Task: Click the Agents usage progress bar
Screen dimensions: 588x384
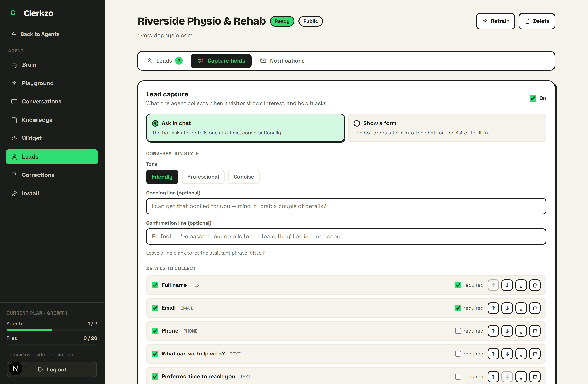Action: pyautogui.click(x=52, y=330)
